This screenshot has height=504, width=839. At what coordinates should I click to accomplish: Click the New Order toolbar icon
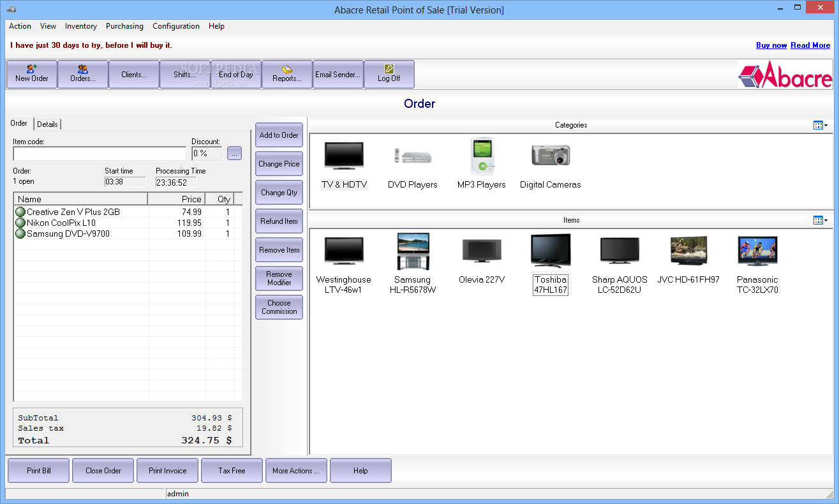tap(31, 74)
